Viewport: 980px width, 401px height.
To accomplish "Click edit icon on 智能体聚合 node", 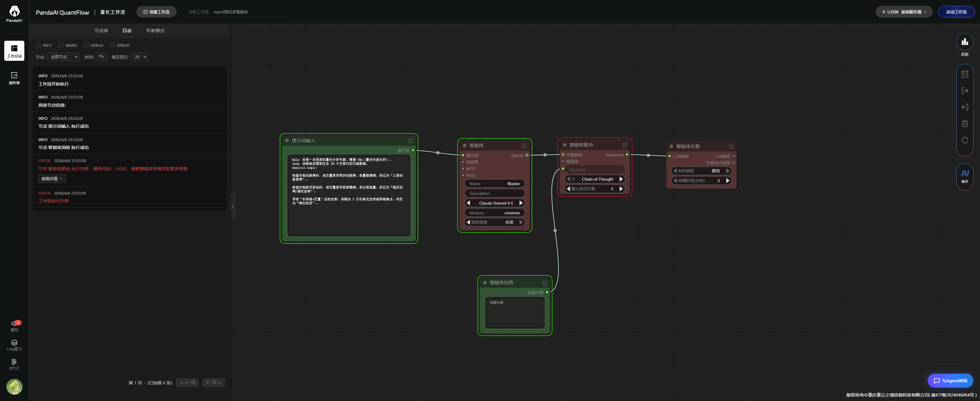I will [624, 145].
